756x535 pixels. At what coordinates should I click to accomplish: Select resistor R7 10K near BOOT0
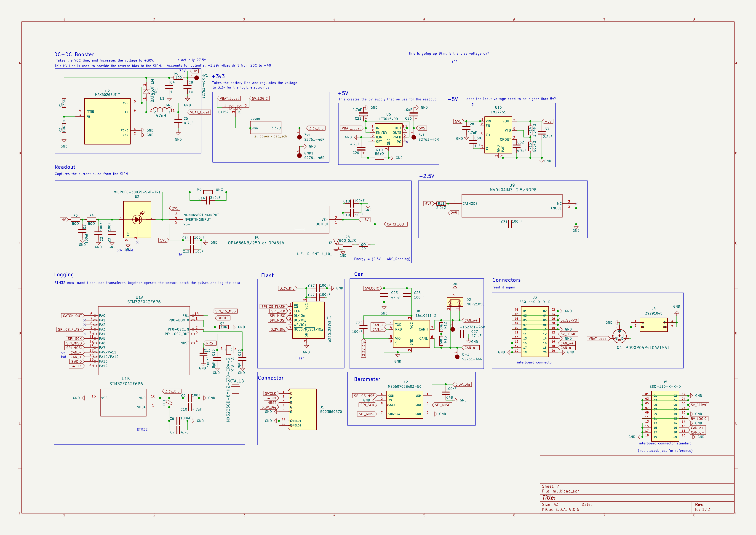[x=224, y=327]
